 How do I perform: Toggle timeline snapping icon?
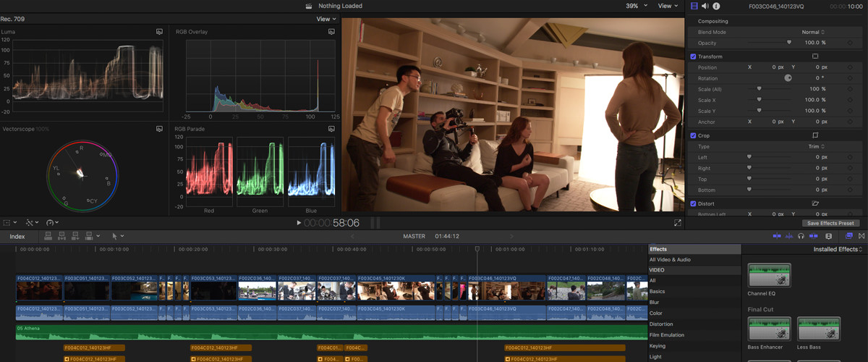tap(814, 236)
